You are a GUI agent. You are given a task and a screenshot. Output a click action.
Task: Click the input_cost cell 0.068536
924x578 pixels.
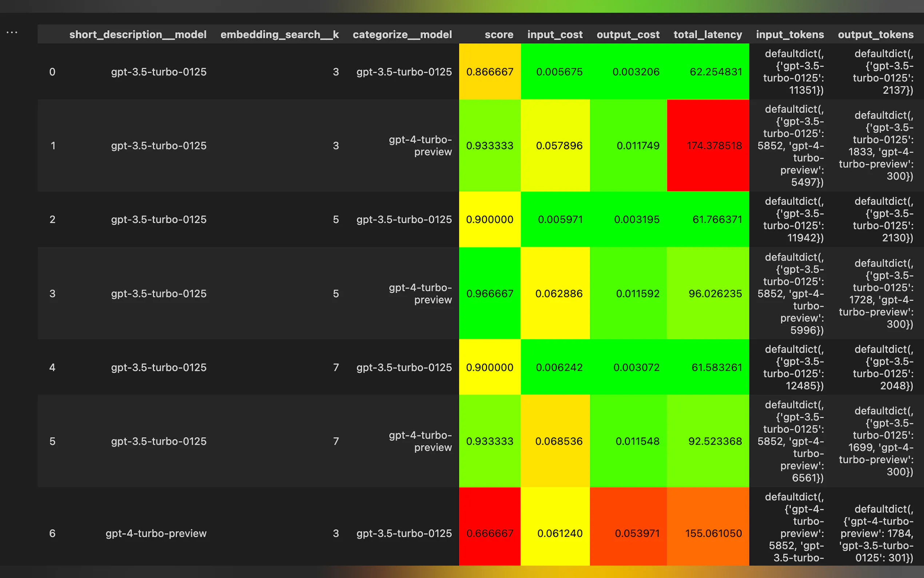[x=558, y=441]
